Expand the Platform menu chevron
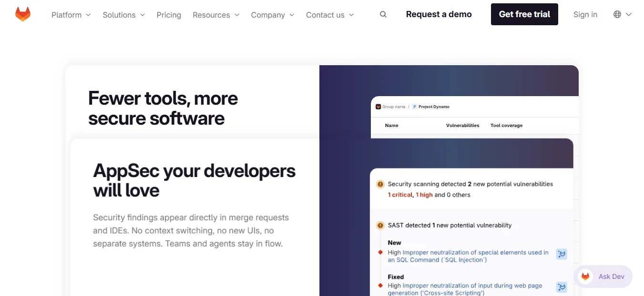The image size is (644, 296). coord(88,15)
